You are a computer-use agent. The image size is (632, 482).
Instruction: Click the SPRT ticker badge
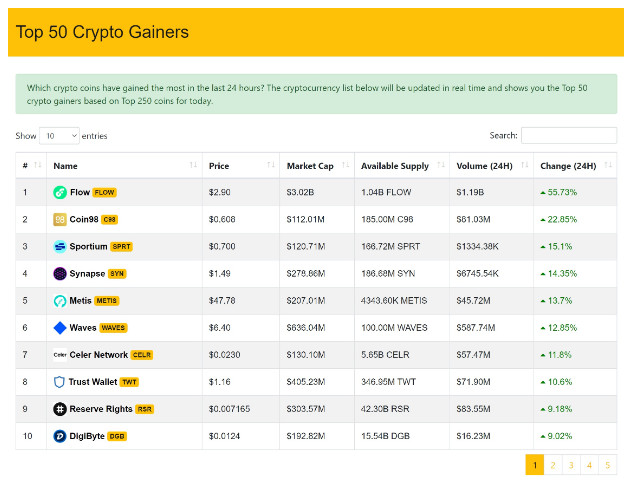121,247
